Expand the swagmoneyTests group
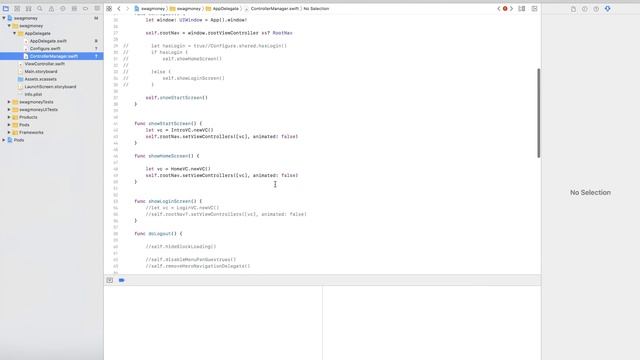640x360 pixels. pos(9,102)
